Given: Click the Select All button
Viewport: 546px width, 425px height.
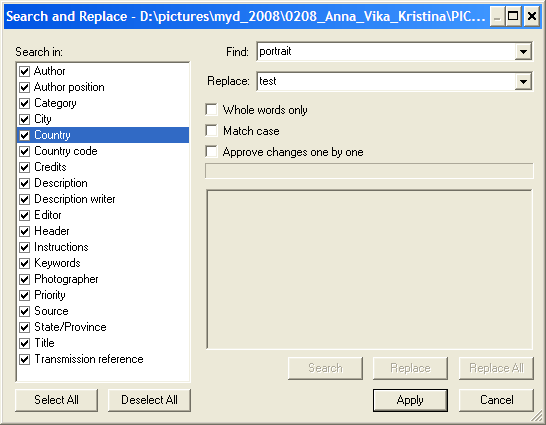Looking at the screenshot, I should (56, 400).
